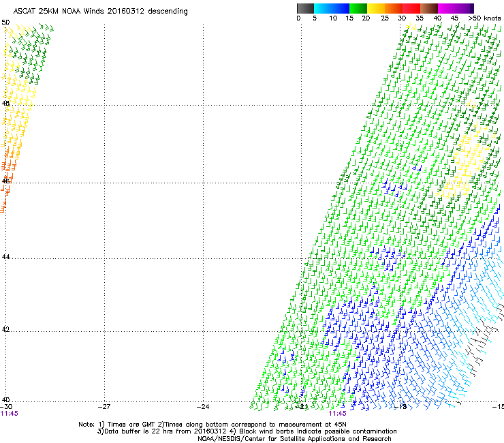Click the title 'ASCAT 25KM NOAA Winds 20160312 descending'
The image size is (504, 443).
coord(100,11)
